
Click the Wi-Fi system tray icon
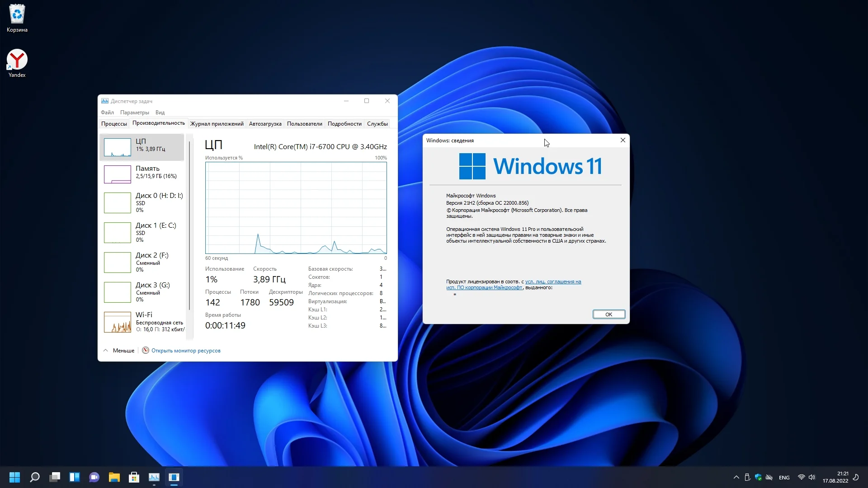click(x=801, y=477)
